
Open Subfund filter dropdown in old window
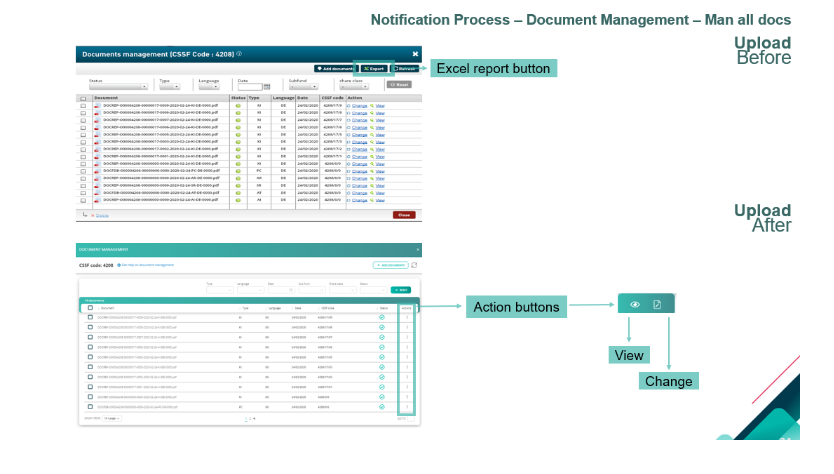[x=303, y=86]
